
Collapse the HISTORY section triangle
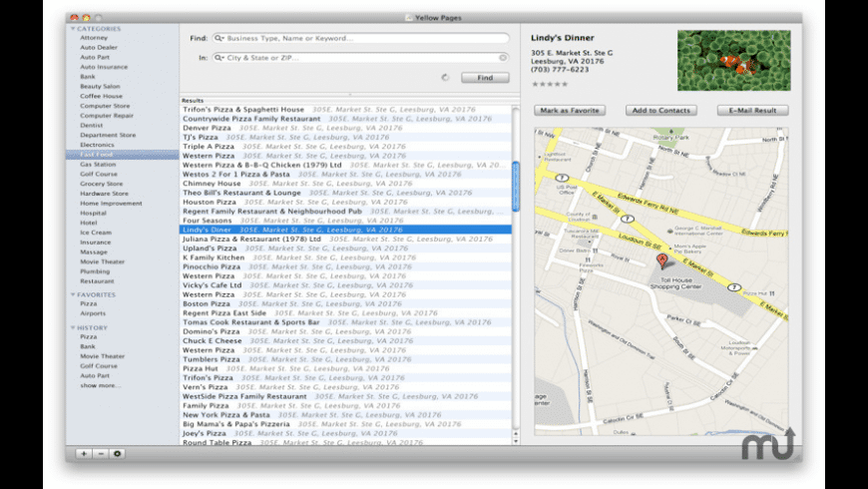73,327
